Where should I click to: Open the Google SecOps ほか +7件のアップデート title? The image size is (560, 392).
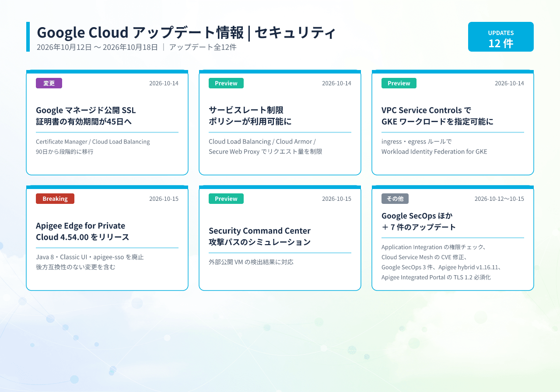[419, 221]
